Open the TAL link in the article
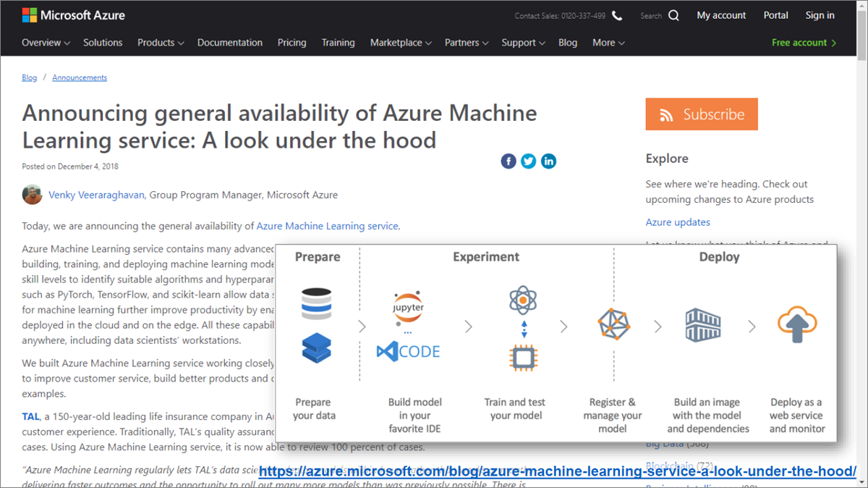The width and height of the screenshot is (868, 488). tap(30, 416)
